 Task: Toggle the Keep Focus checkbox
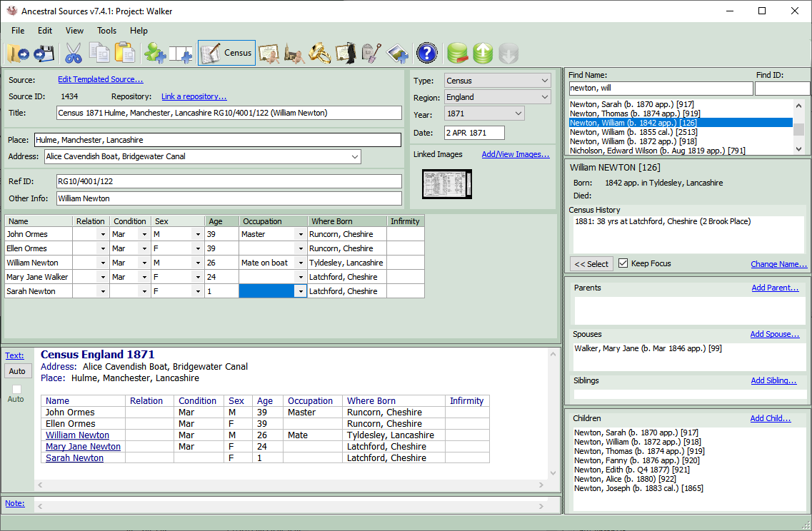click(x=623, y=263)
